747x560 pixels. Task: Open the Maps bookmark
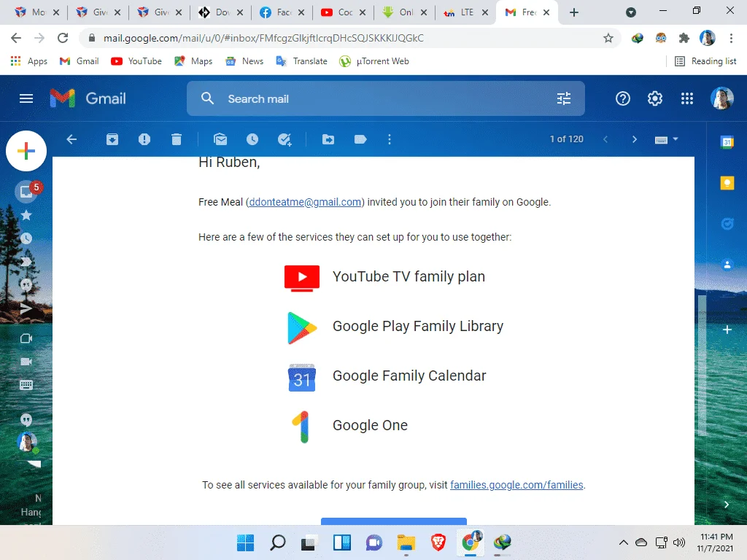(x=193, y=61)
